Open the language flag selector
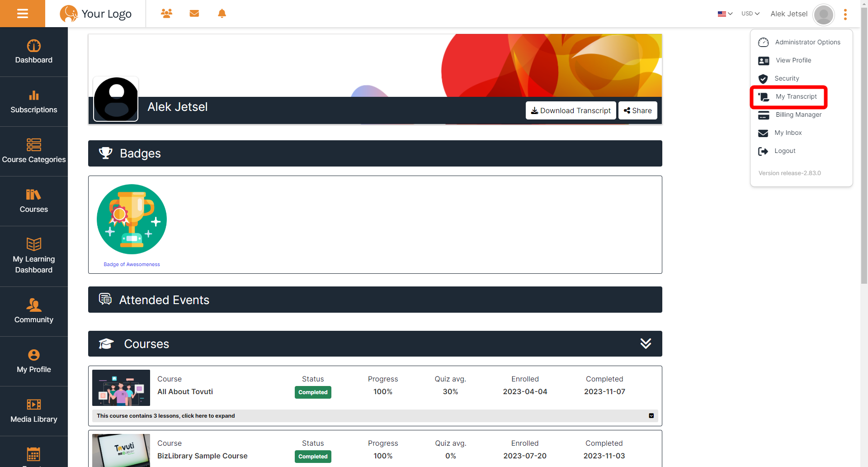 click(725, 14)
